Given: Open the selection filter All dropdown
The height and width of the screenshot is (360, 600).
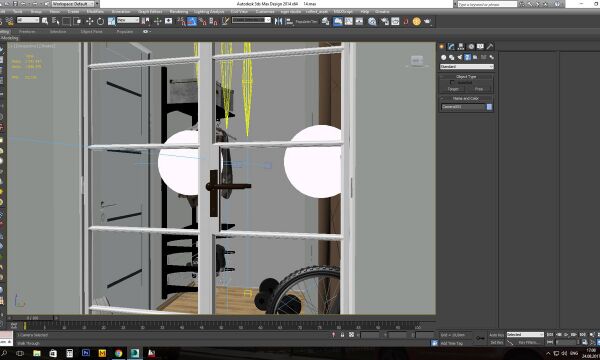Looking at the screenshot, I should [x=28, y=20].
